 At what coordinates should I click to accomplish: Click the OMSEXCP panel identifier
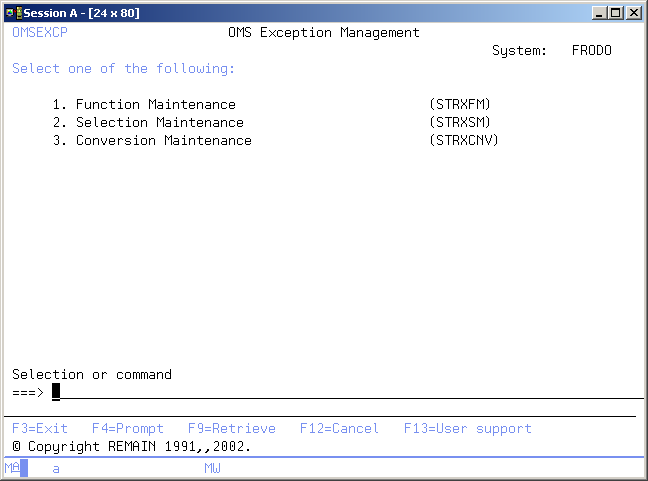click(x=40, y=33)
